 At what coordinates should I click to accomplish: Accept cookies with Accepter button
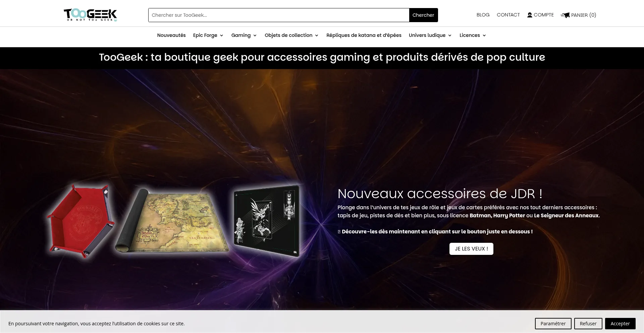pyautogui.click(x=620, y=324)
